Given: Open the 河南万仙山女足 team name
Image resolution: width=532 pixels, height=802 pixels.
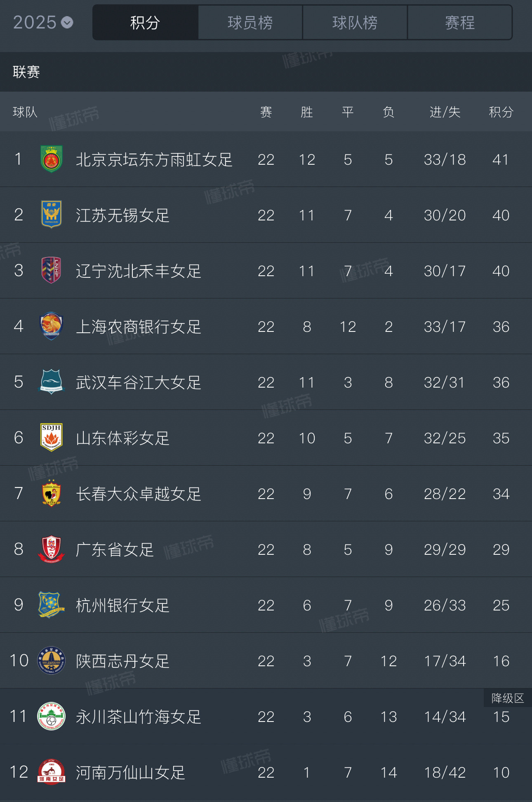Looking at the screenshot, I should [x=131, y=772].
